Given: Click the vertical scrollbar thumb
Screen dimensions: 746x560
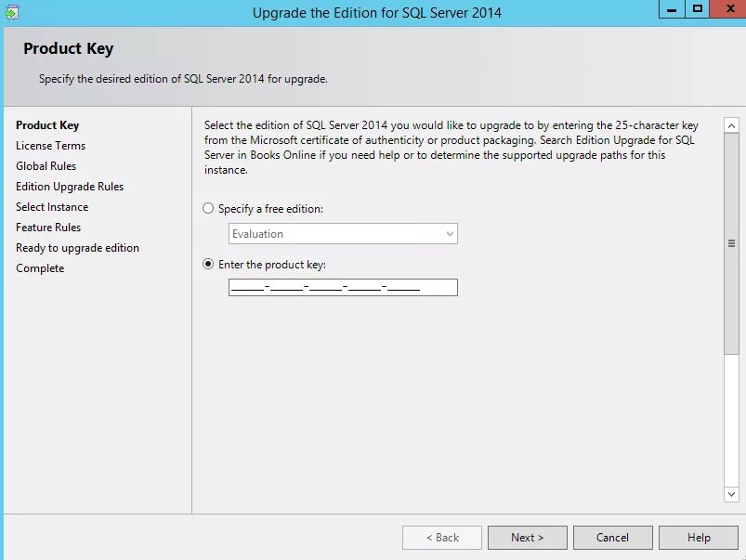Looking at the screenshot, I should pyautogui.click(x=731, y=243).
